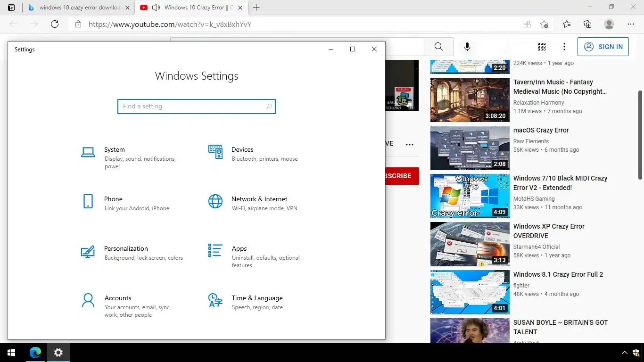Open Tavern/Inn Music video thumbnail
The height and width of the screenshot is (362, 644).
[x=470, y=100]
